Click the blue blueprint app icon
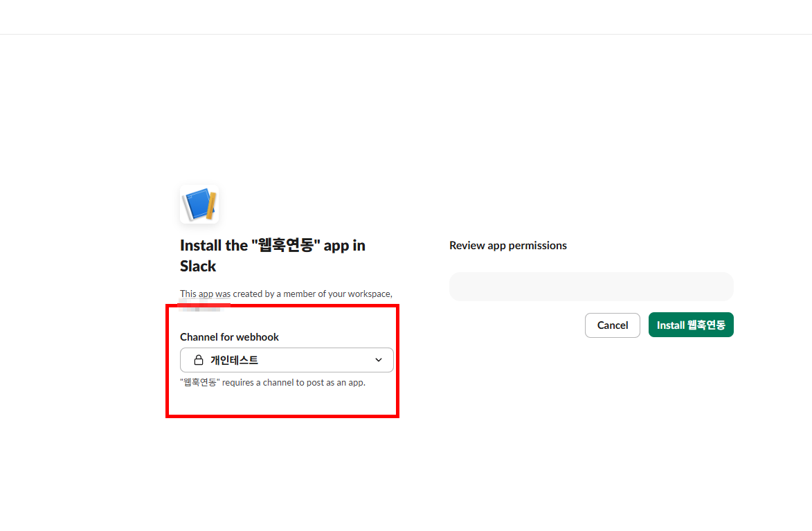Viewport: 812px width, 531px height. [199, 204]
